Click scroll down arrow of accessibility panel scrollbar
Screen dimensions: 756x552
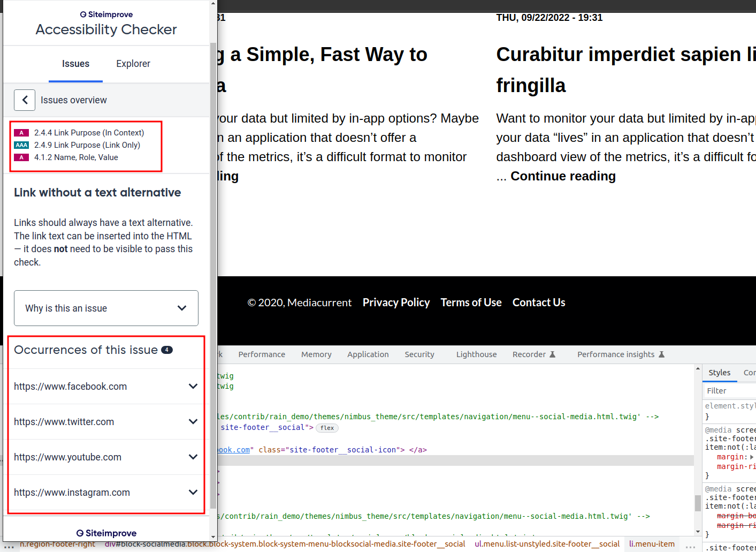(x=213, y=537)
